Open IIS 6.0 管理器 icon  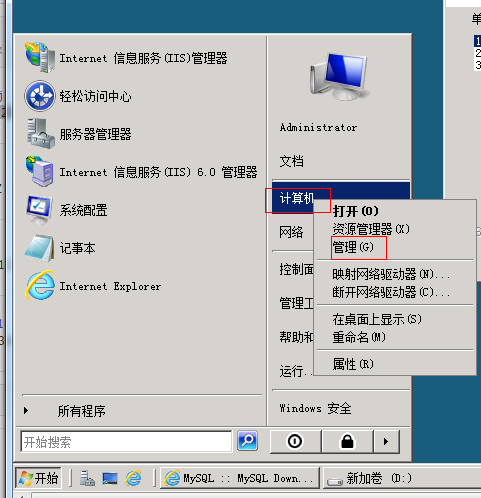coord(40,172)
